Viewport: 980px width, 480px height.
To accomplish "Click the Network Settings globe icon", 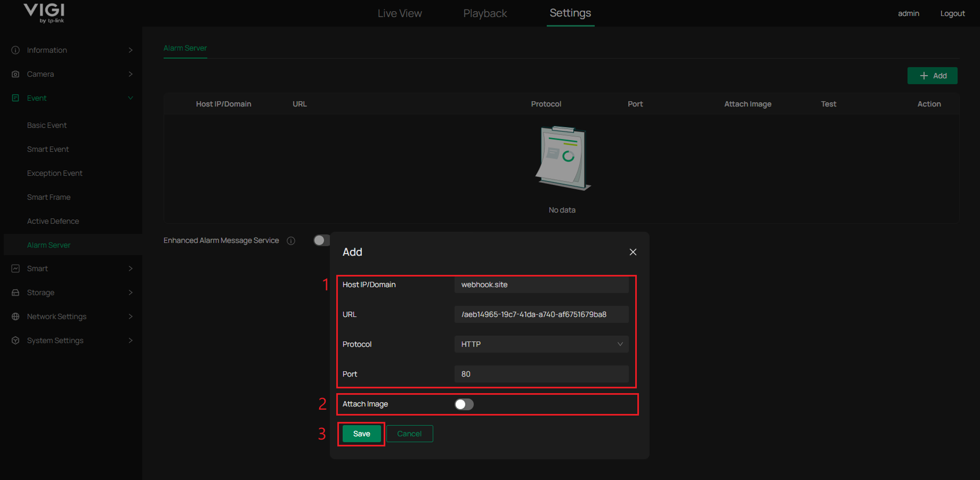I will 15,316.
